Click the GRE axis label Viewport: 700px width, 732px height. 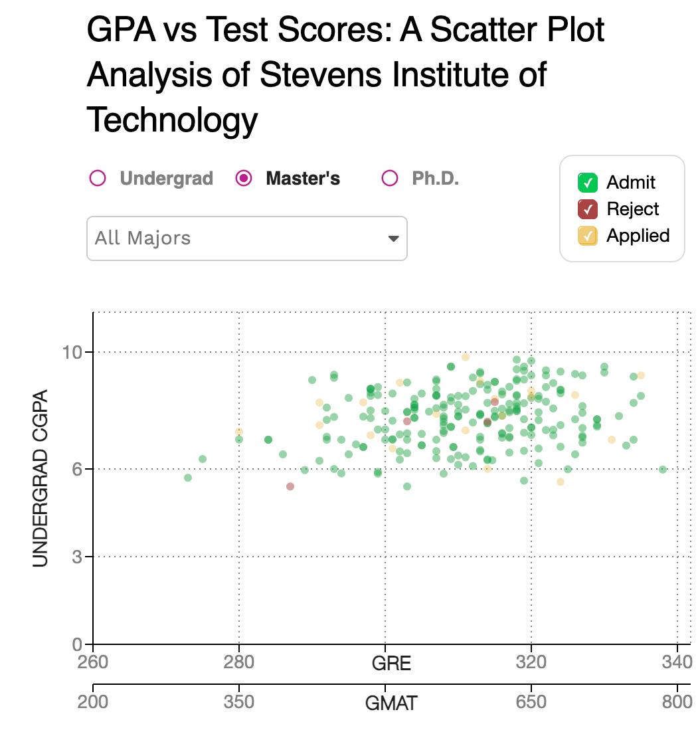[x=391, y=663]
